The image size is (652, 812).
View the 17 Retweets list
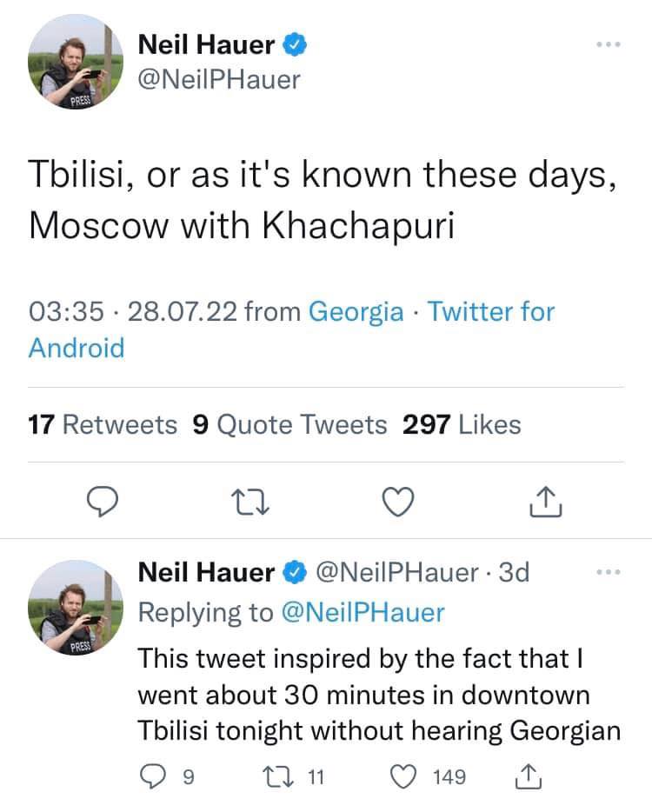coord(103,424)
